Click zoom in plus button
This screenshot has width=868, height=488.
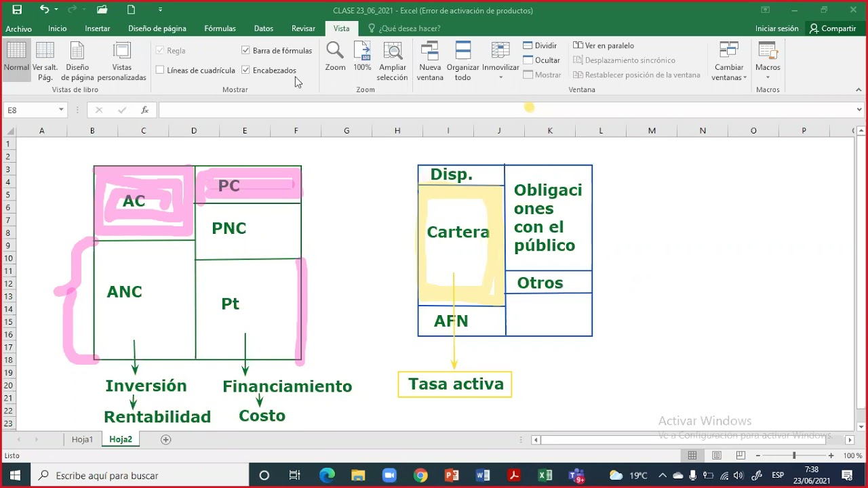(831, 455)
